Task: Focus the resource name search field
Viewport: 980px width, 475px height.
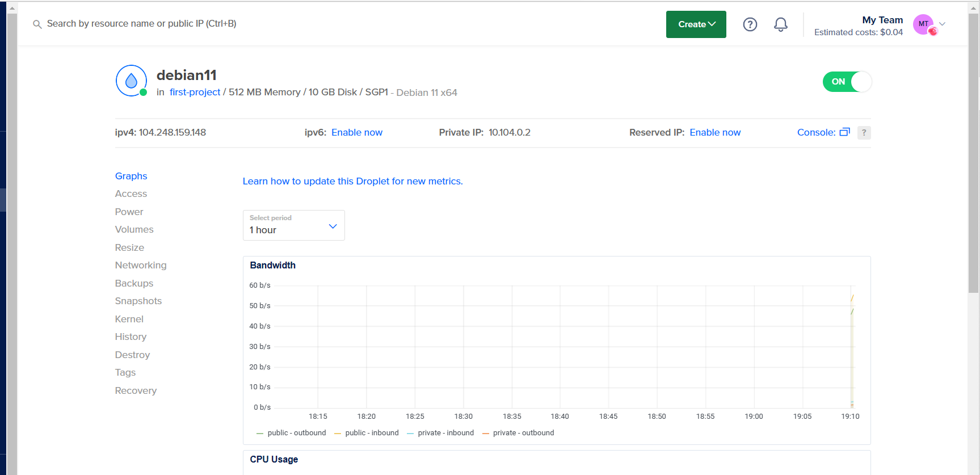Action: point(141,24)
